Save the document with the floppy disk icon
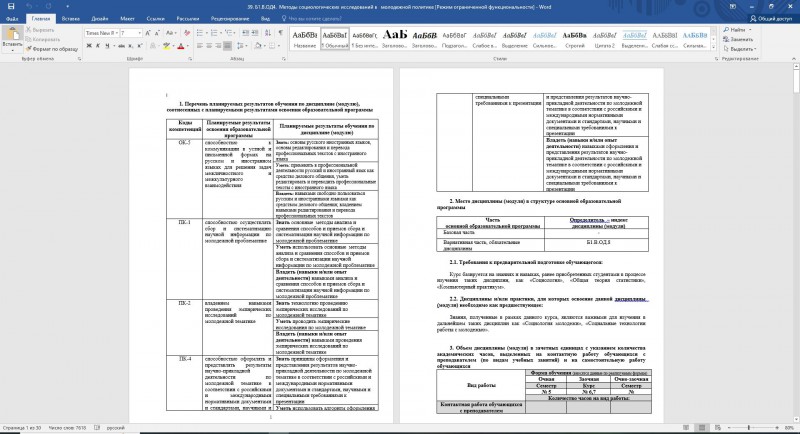This screenshot has width=800, height=434. [x=11, y=7]
